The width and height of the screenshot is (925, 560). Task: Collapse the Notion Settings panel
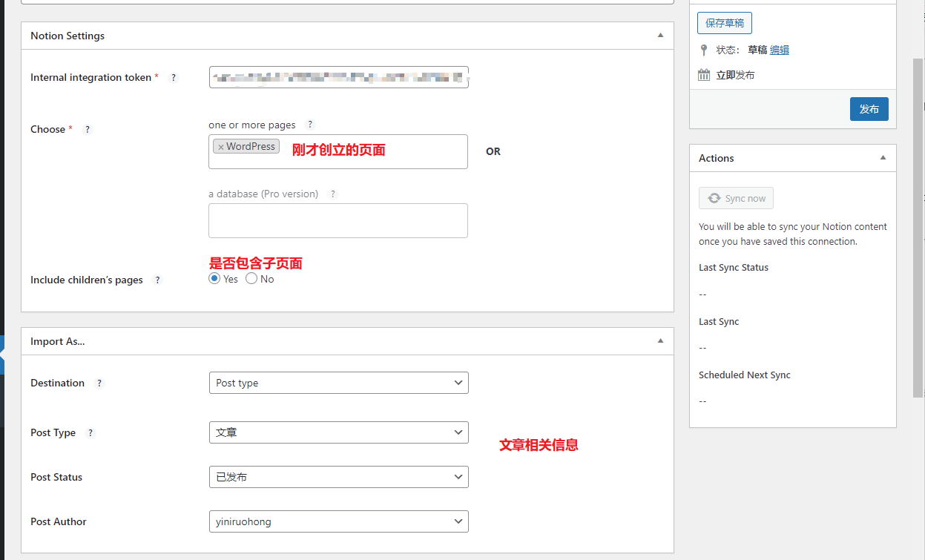(x=660, y=36)
